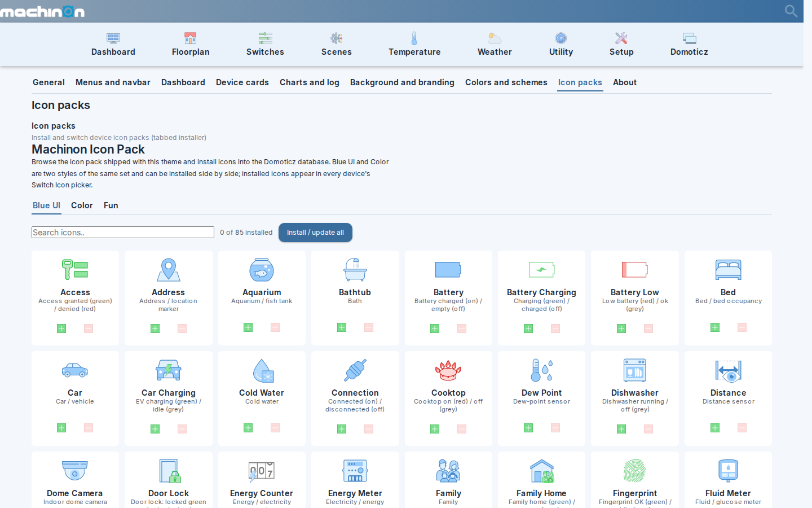
Task: Switch to the General settings tab
Action: tap(48, 82)
